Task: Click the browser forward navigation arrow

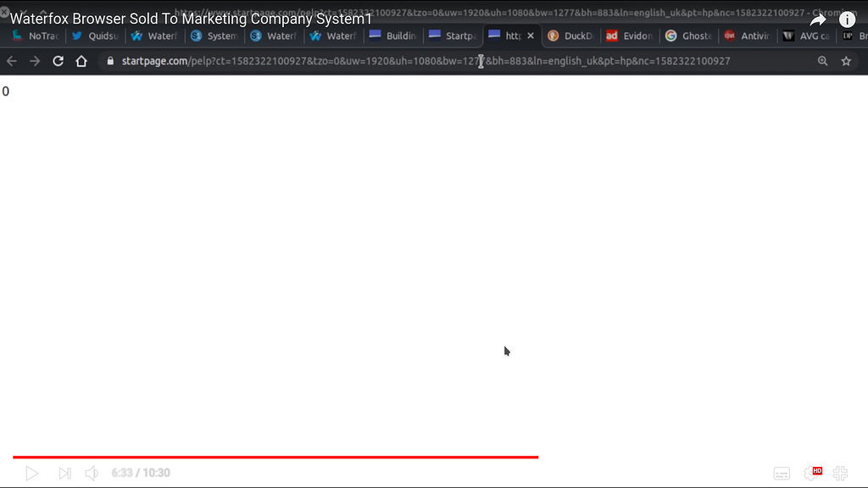Action: (x=34, y=61)
